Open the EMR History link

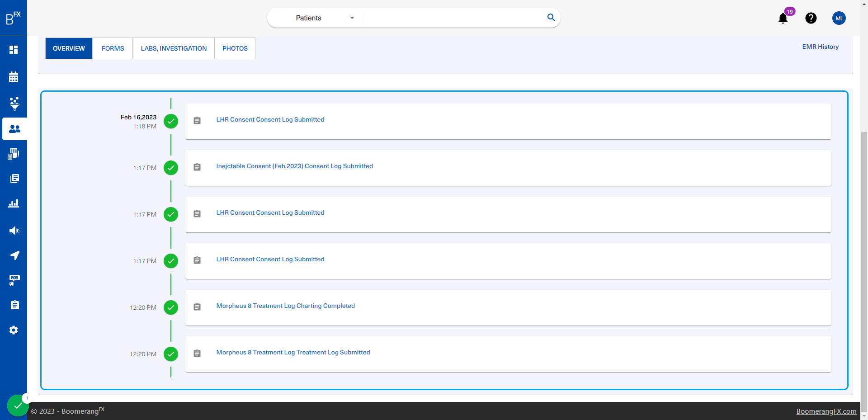click(x=820, y=47)
